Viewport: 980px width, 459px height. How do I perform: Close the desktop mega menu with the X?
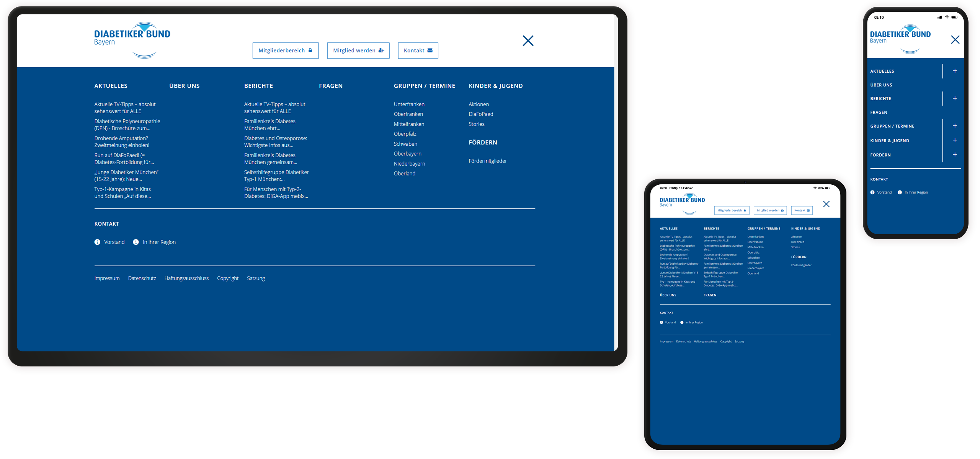pyautogui.click(x=528, y=41)
